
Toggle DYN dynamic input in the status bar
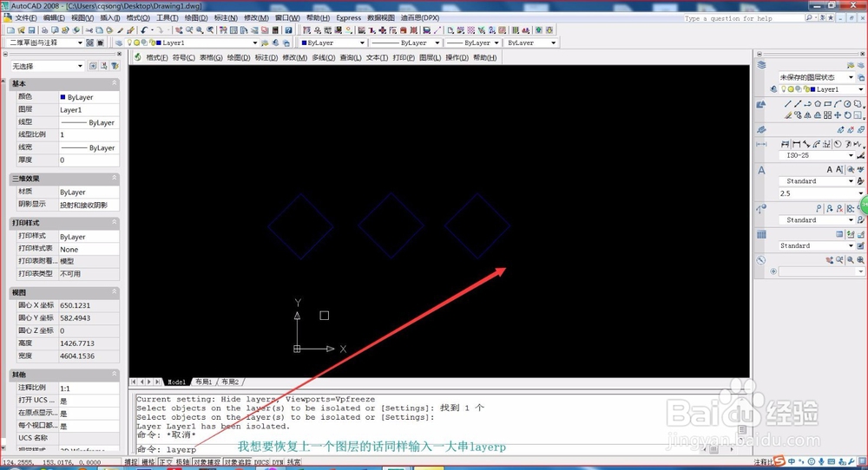click(x=278, y=461)
